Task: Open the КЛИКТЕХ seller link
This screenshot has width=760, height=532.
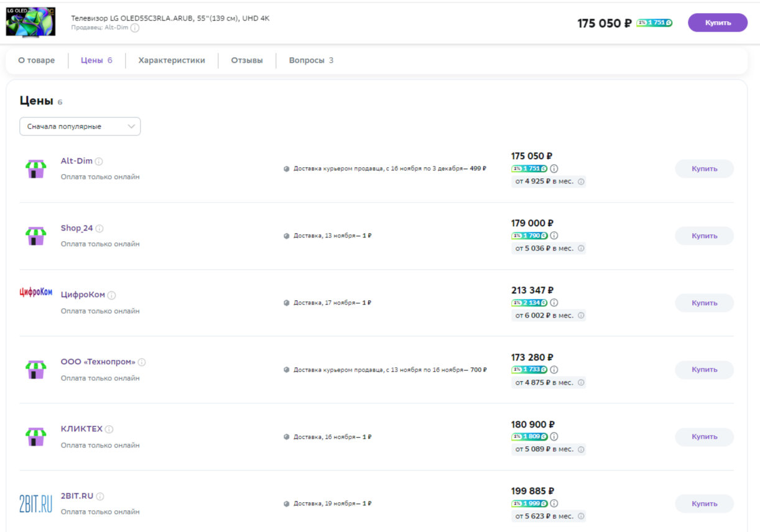Action: pyautogui.click(x=81, y=429)
